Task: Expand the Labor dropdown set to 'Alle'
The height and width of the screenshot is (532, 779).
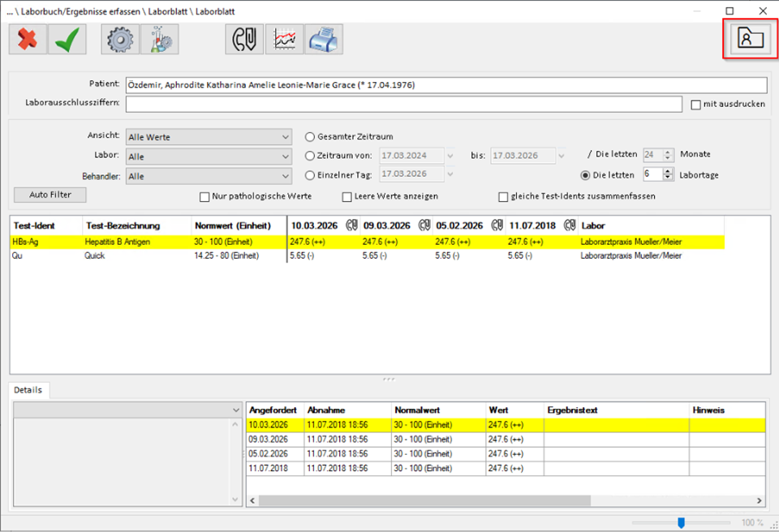Action: click(x=207, y=155)
